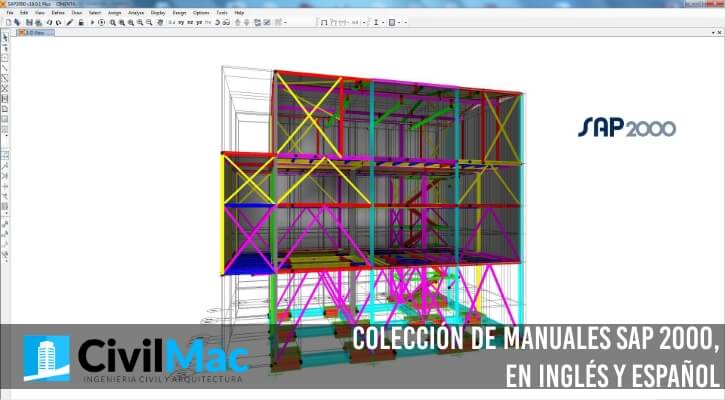Switch to the 3-D View tab

(x=39, y=32)
